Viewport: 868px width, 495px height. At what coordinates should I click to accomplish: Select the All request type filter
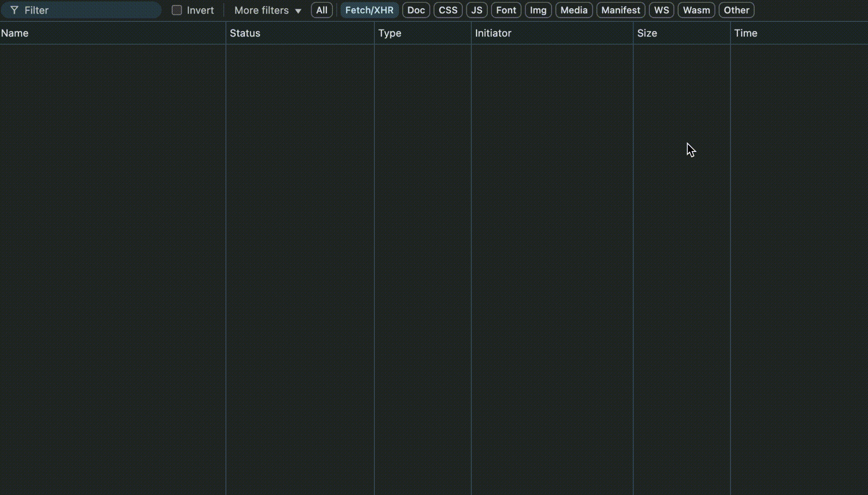point(322,10)
